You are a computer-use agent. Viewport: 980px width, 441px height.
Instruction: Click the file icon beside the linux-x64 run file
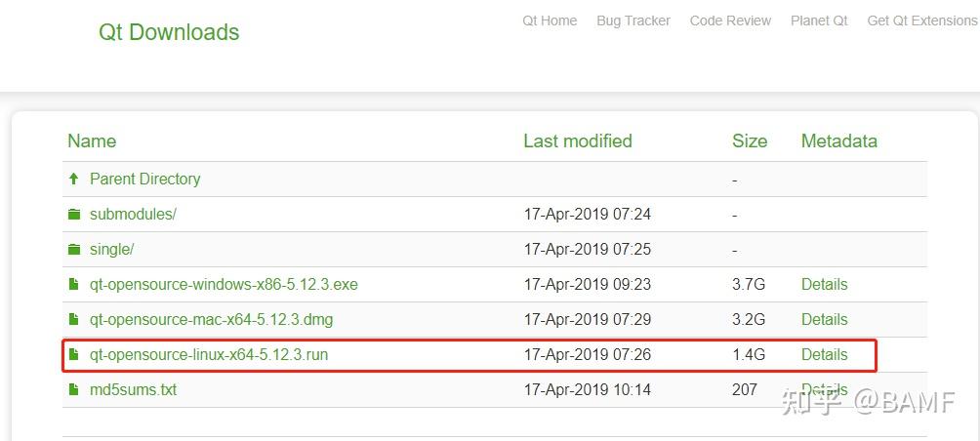[73, 355]
